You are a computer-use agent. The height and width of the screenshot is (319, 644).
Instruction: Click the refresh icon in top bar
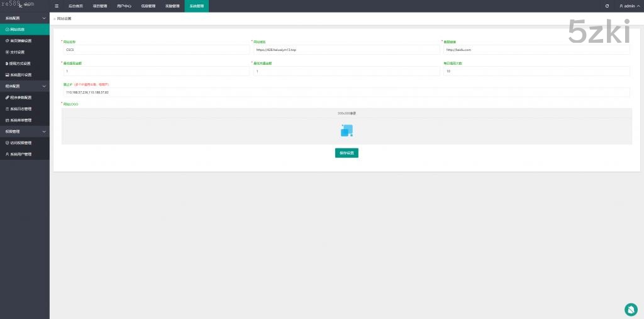pyautogui.click(x=607, y=6)
